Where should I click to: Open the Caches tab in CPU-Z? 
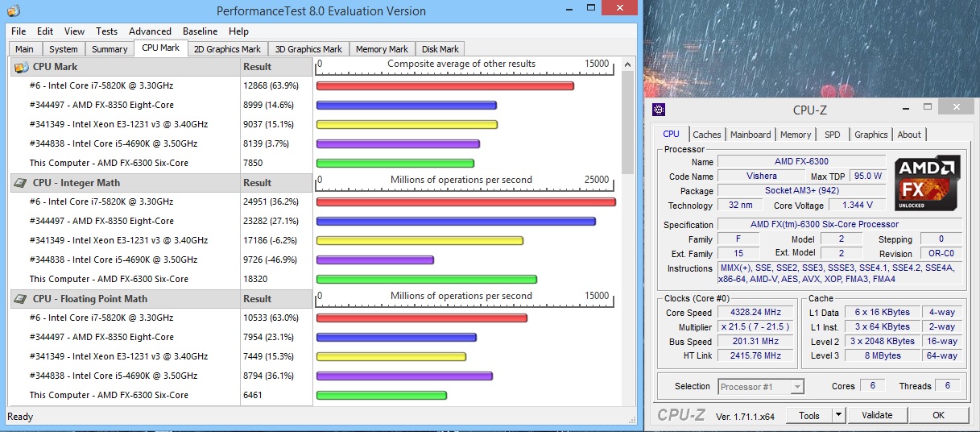tap(707, 135)
